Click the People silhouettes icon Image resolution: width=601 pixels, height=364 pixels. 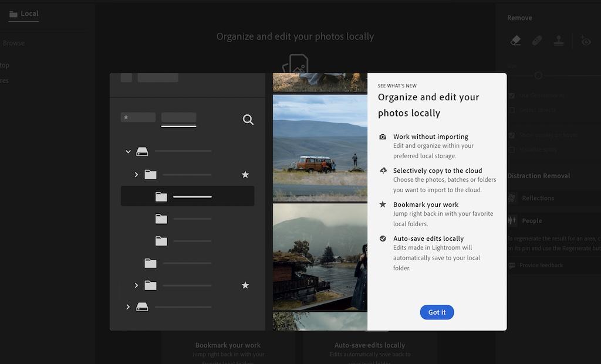[512, 220]
